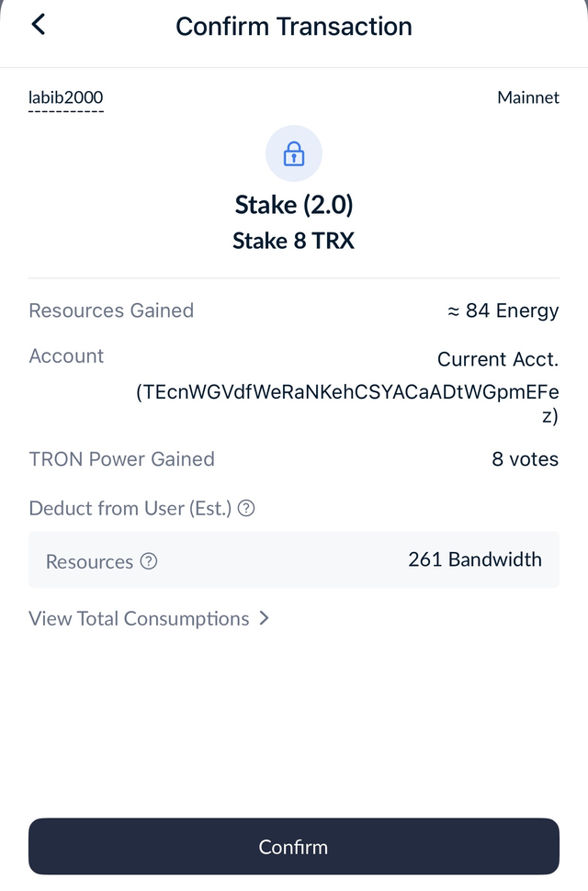Viewport: 588px width, 891px height.
Task: Show the Resources help tooltip icon
Action: click(x=149, y=561)
